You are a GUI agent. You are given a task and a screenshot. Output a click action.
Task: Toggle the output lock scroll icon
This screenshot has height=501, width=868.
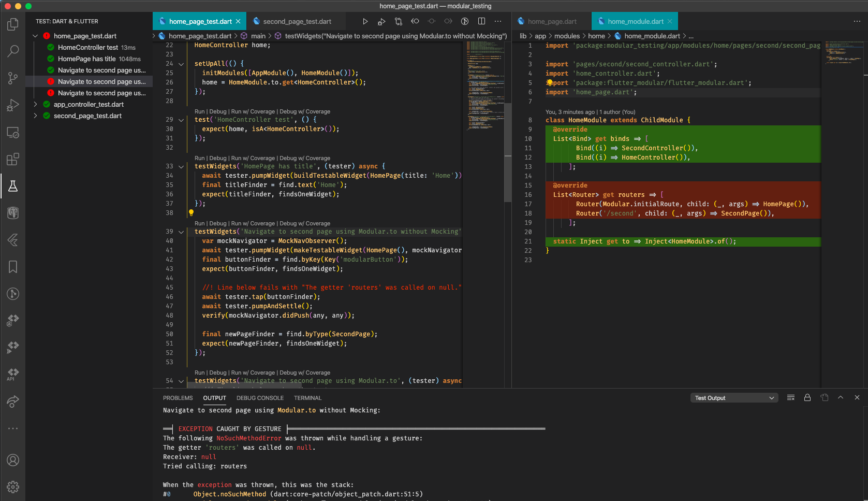[x=807, y=397]
